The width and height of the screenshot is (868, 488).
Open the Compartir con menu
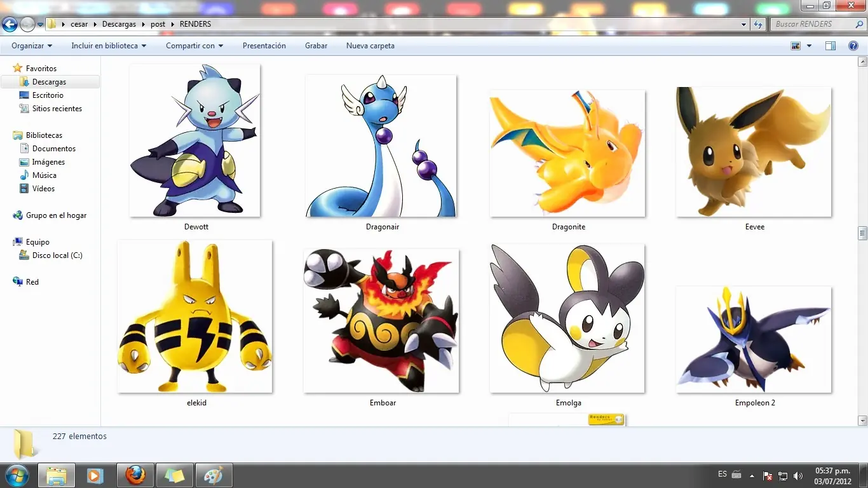coord(194,46)
